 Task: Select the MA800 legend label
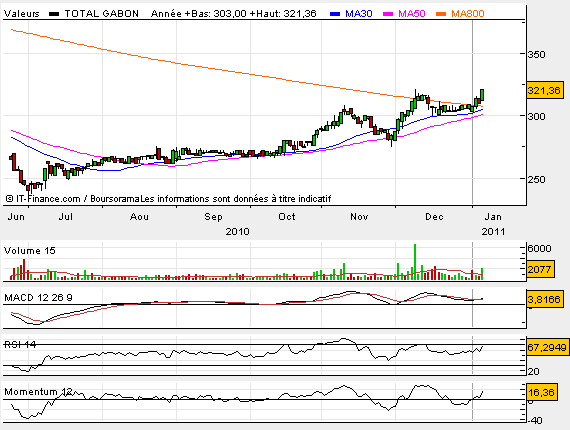[x=467, y=14]
